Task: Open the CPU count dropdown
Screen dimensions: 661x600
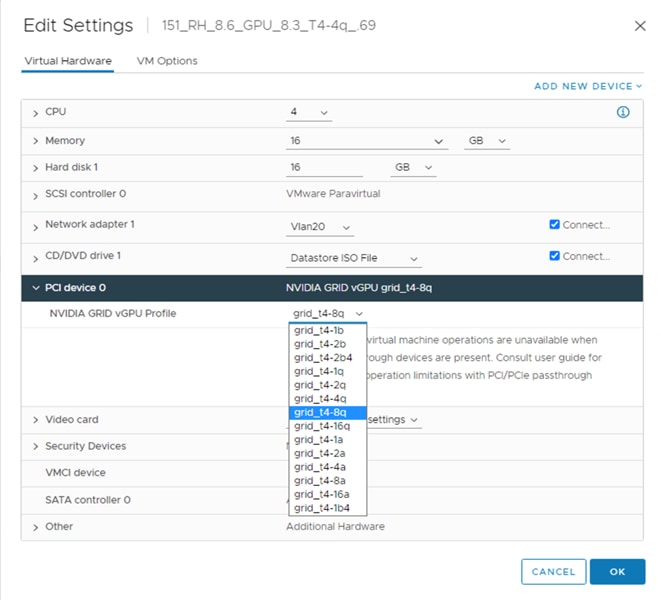Action: [x=309, y=112]
